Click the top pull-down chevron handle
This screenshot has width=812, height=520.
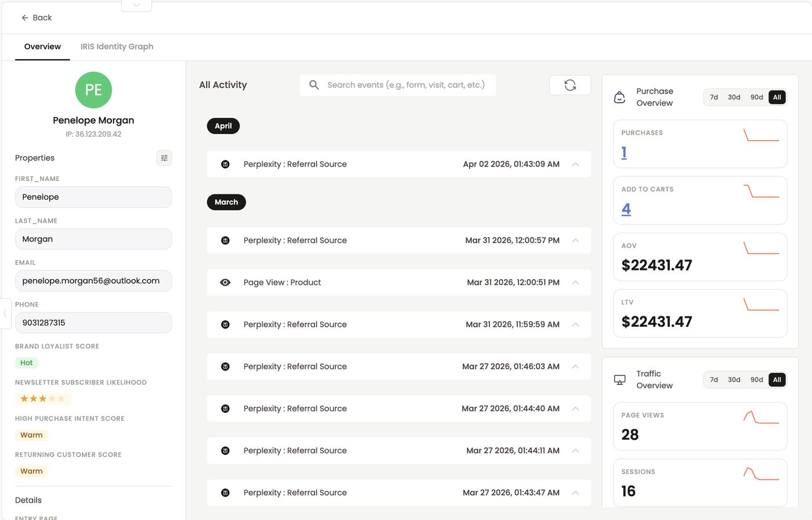coord(137,5)
